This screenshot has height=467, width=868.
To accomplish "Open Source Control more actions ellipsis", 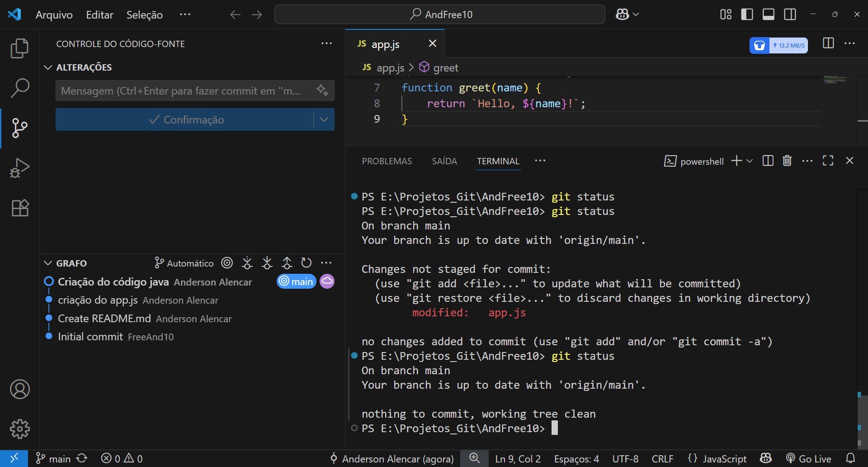I will 326,43.
